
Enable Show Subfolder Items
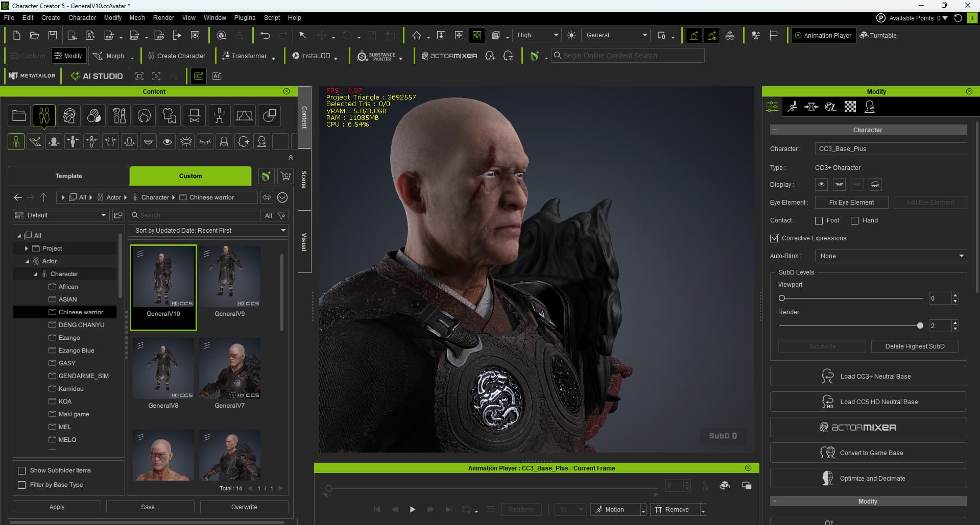[x=22, y=470]
